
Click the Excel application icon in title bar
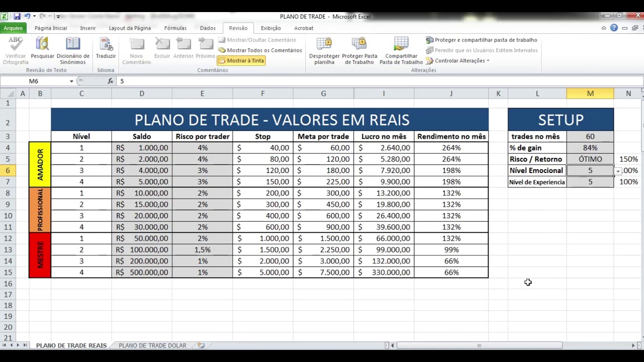tap(5, 17)
